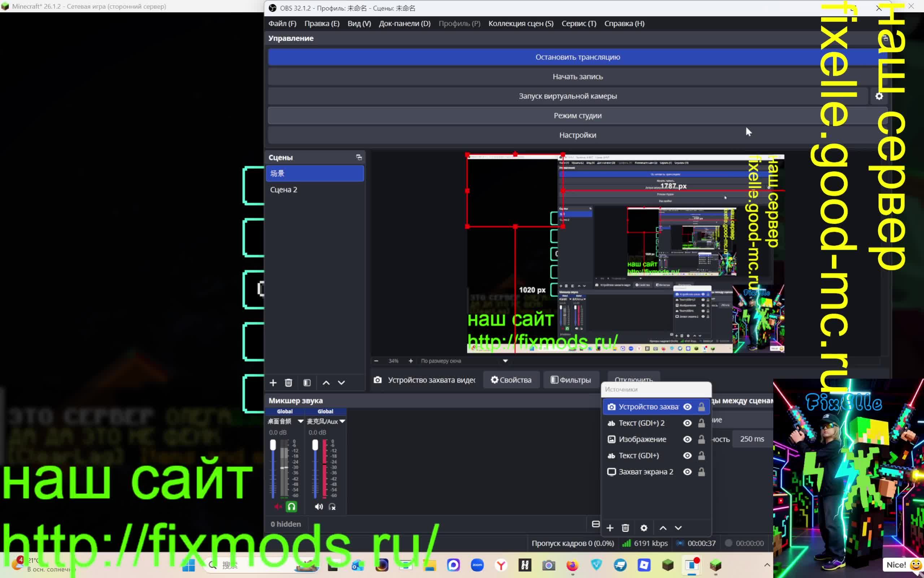Move the selected scene up
This screenshot has width=924, height=578.
coord(326,383)
